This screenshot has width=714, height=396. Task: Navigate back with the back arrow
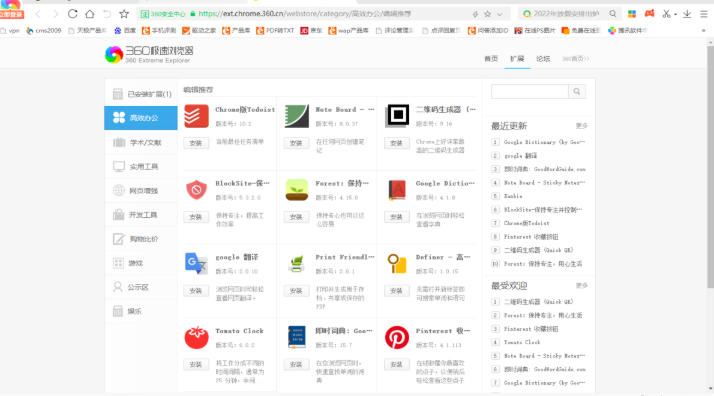click(38, 14)
